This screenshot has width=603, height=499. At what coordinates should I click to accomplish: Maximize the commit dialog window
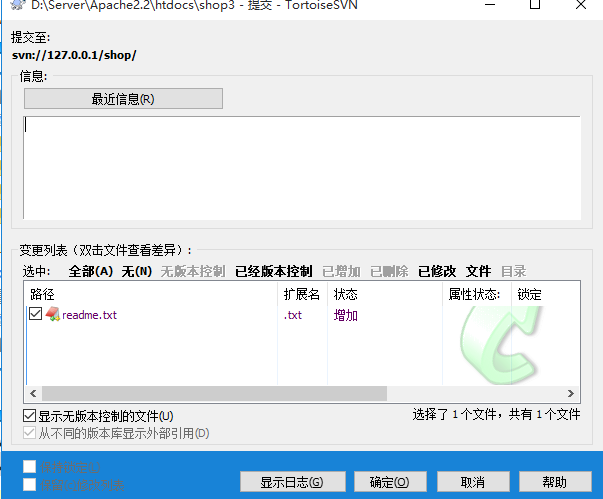tap(535, 6)
